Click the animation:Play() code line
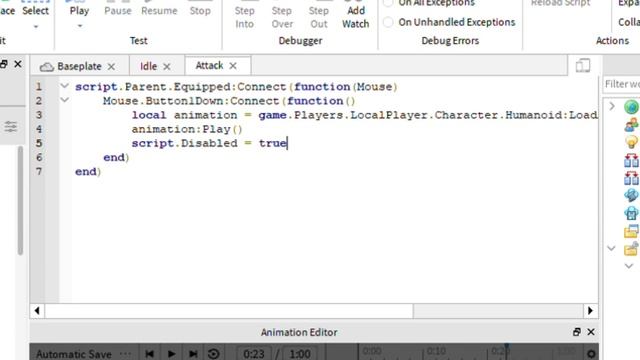 [187, 129]
